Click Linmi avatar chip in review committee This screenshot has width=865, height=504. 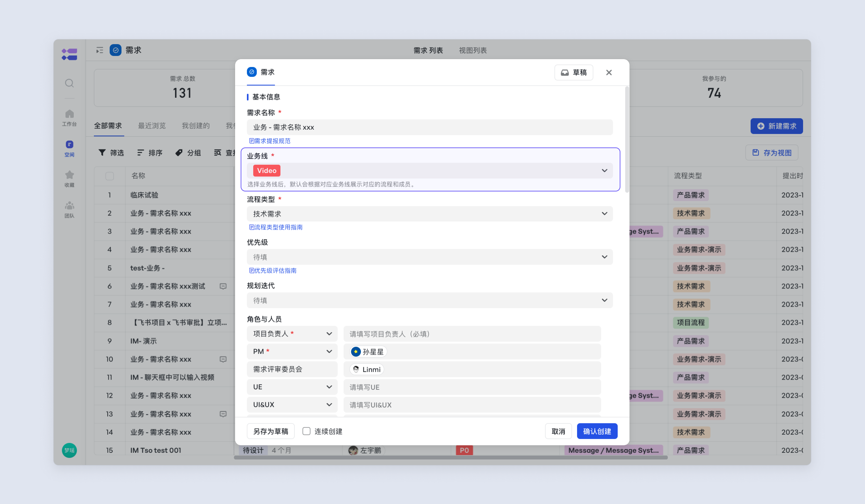[367, 369]
